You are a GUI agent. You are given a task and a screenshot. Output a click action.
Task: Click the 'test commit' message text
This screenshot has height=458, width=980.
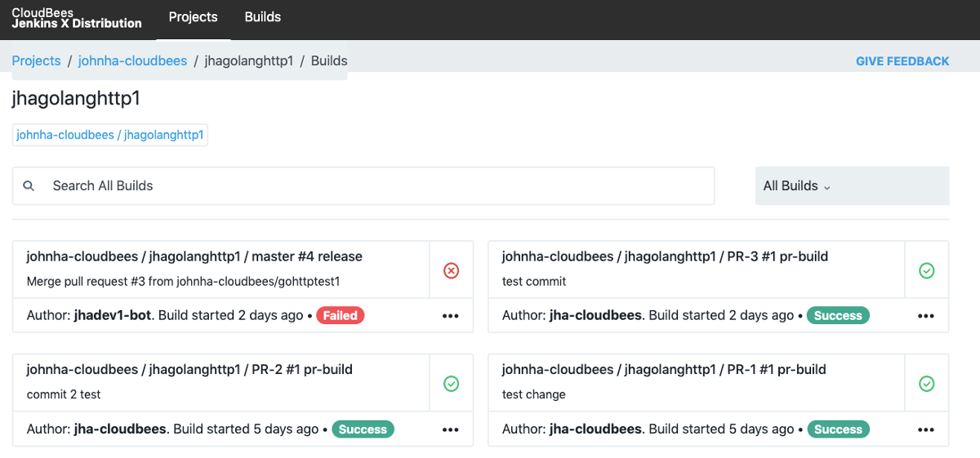[534, 282]
